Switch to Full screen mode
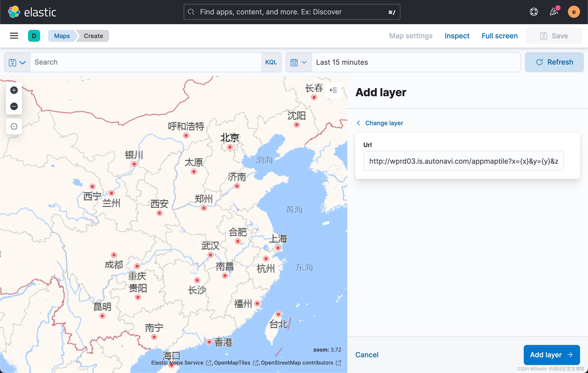 [x=499, y=36]
